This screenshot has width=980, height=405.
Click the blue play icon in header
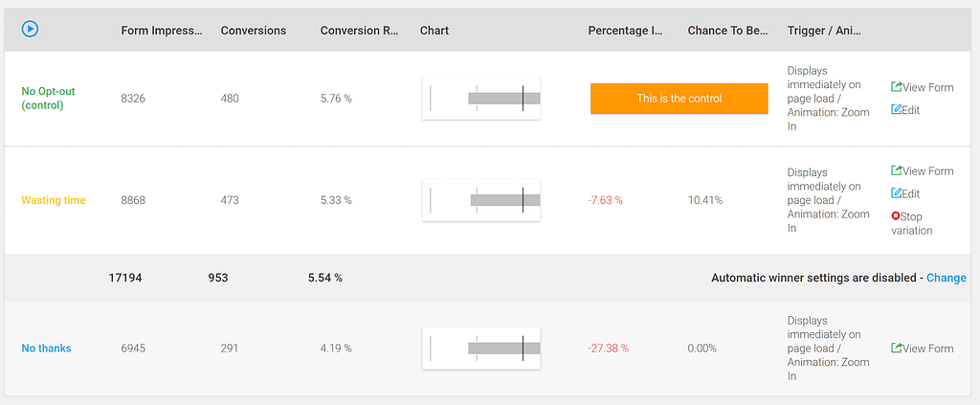(30, 30)
